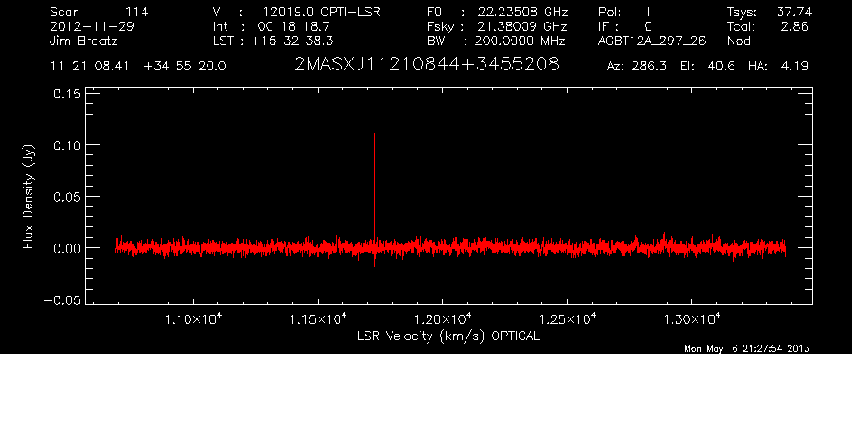Click the project ID AGBT12A_297_26

tap(652, 41)
